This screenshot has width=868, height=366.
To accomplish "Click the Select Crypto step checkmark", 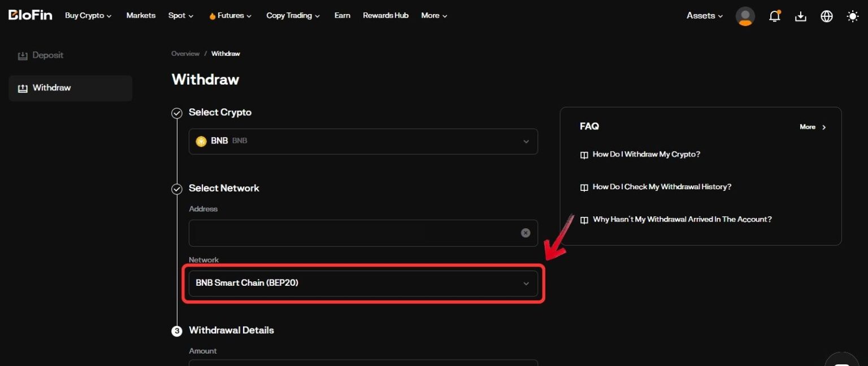I will click(x=177, y=113).
